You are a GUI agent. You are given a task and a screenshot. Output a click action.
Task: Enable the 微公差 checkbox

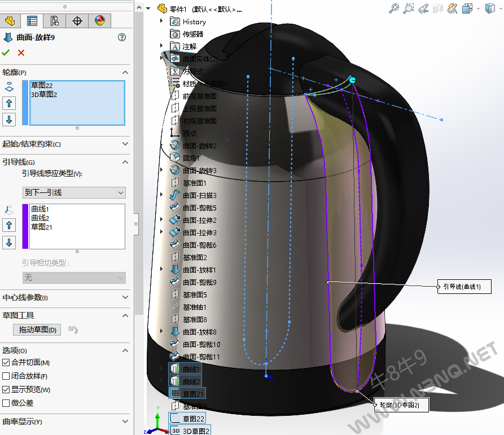[x=6, y=403]
